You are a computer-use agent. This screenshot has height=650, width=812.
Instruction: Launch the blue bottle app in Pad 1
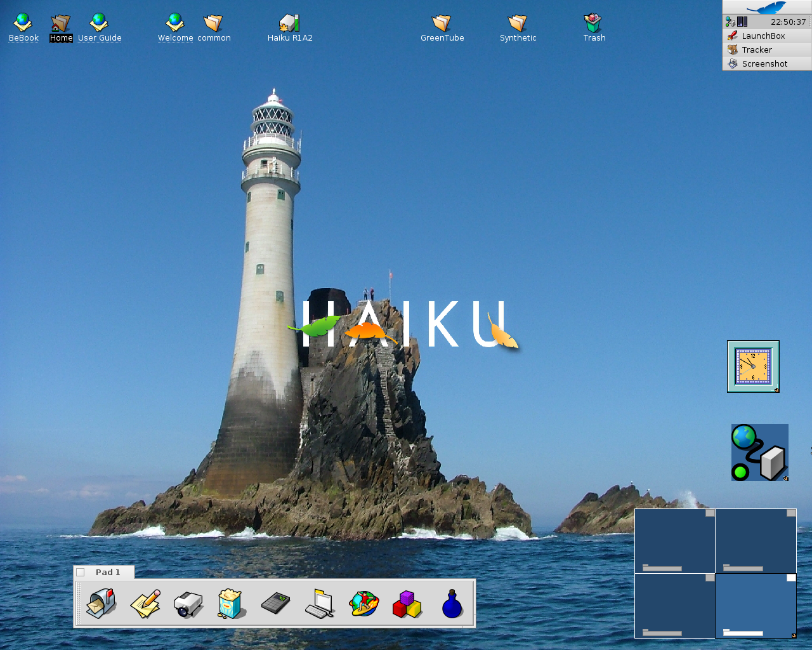(452, 604)
